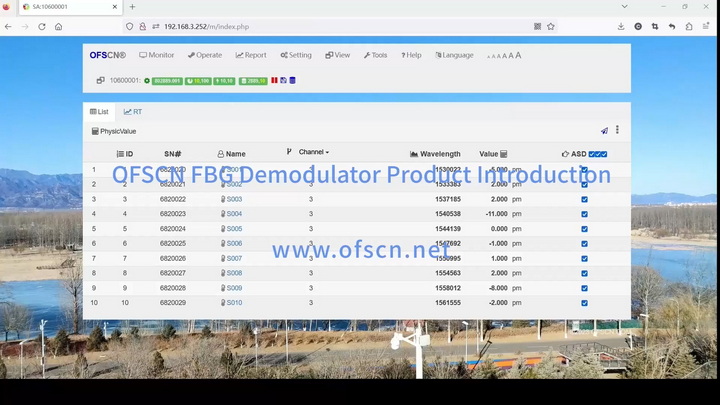This screenshot has height=405, width=720.
Task: Select the smallest font size A
Action: (489, 56)
